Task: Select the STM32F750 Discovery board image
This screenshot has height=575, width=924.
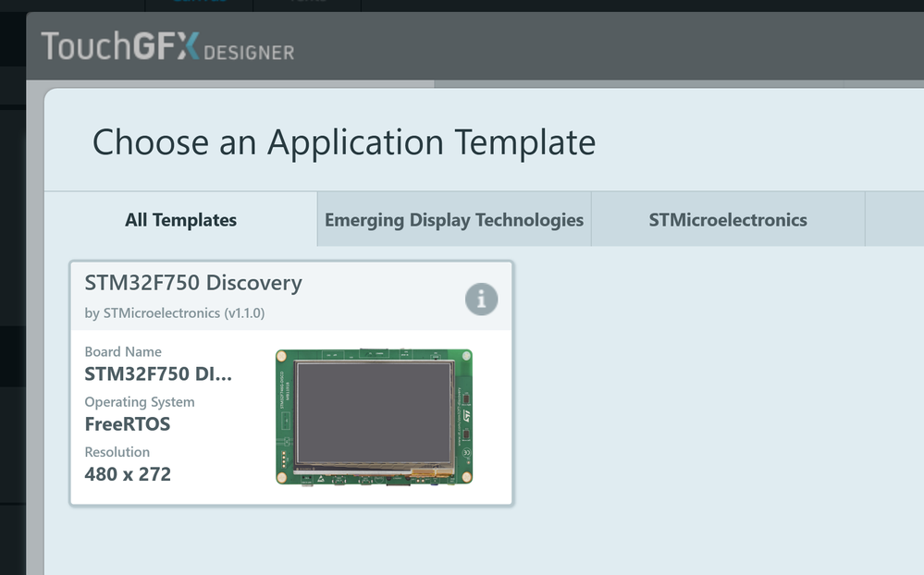Action: 375,417
